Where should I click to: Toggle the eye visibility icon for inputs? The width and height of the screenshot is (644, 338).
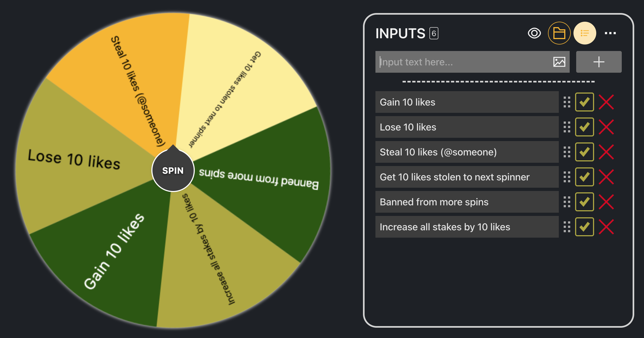[534, 33]
